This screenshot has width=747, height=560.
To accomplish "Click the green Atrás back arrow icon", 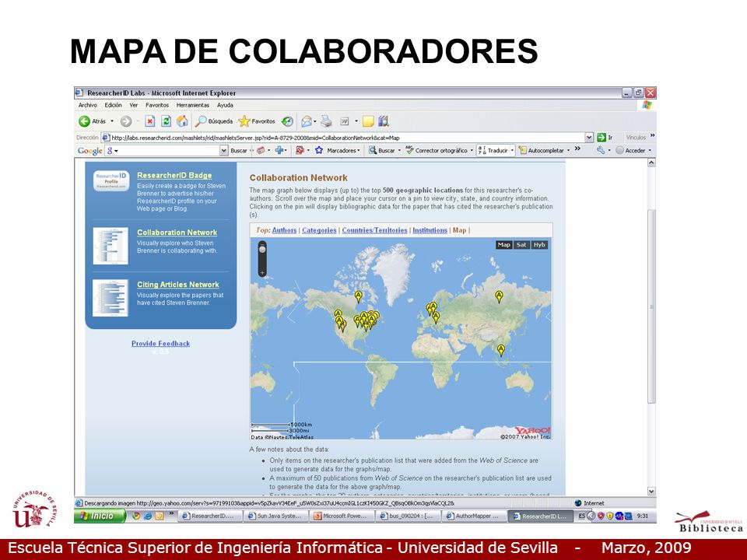I will click(x=84, y=121).
